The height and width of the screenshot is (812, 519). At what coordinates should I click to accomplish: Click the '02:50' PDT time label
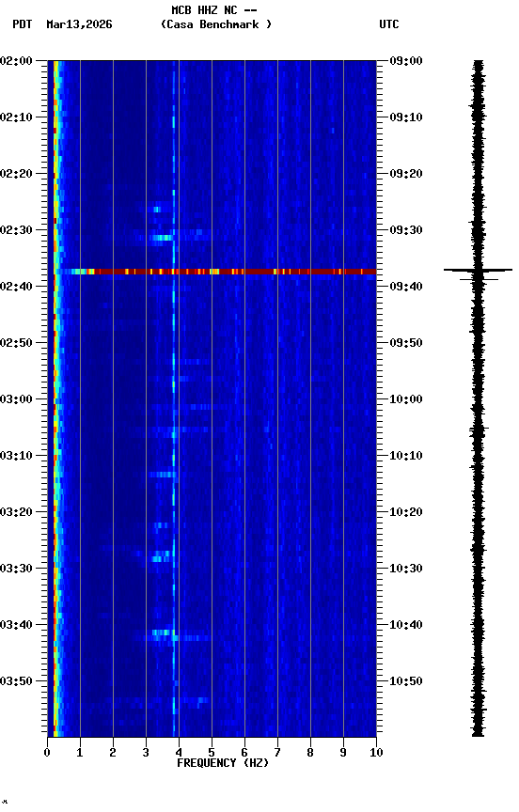coord(16,343)
